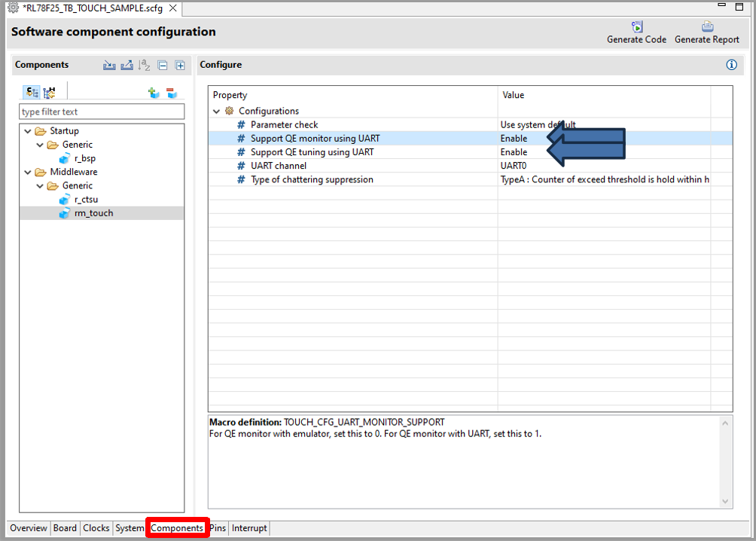Add a new component with plus icon
This screenshot has width=756, height=541.
[153, 93]
